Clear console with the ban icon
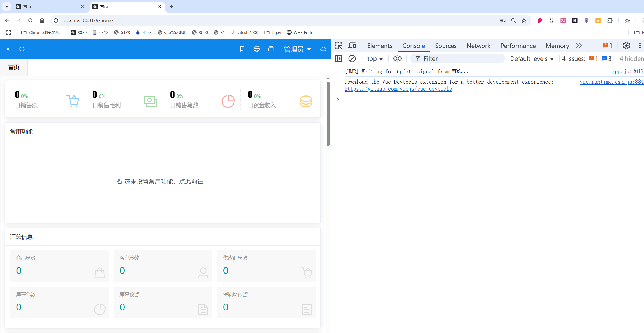The image size is (644, 333). point(352,59)
